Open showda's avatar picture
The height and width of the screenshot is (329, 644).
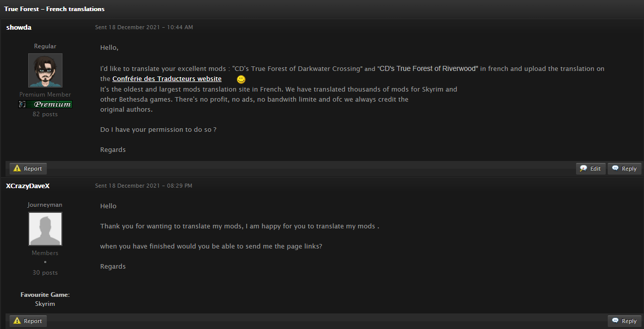pos(45,70)
